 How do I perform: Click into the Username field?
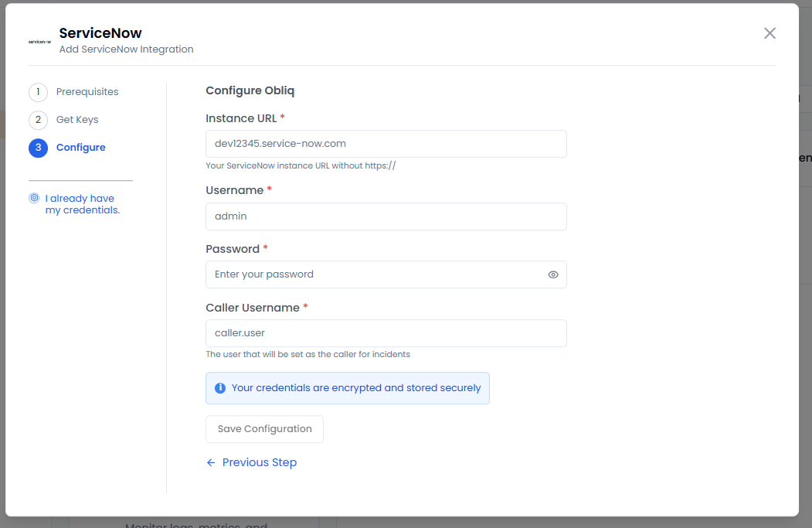pyautogui.click(x=386, y=216)
